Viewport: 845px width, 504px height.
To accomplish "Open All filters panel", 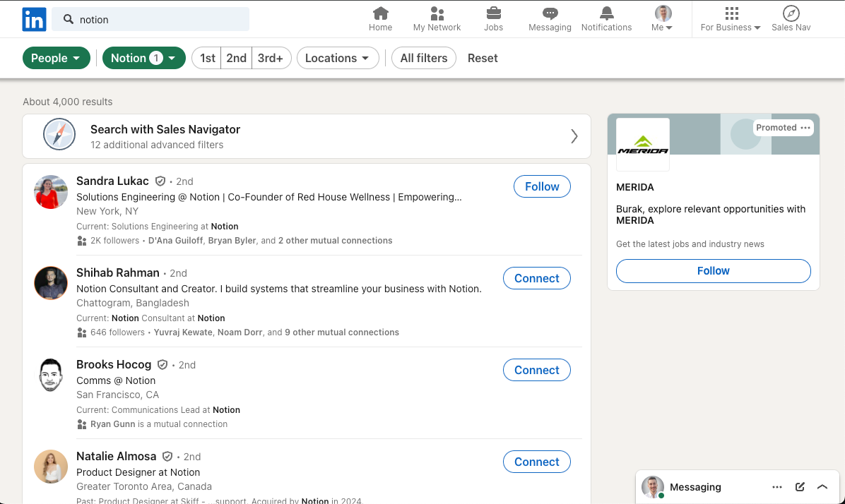I will point(424,58).
